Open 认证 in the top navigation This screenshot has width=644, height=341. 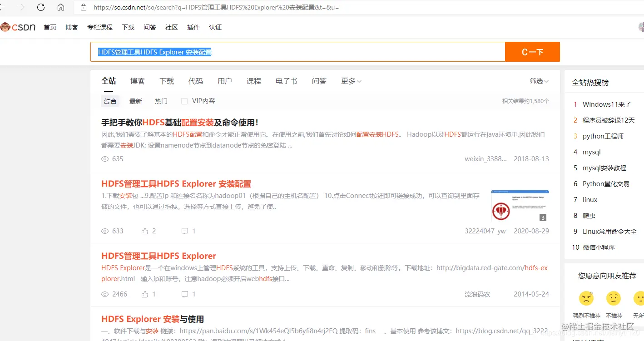pyautogui.click(x=215, y=27)
